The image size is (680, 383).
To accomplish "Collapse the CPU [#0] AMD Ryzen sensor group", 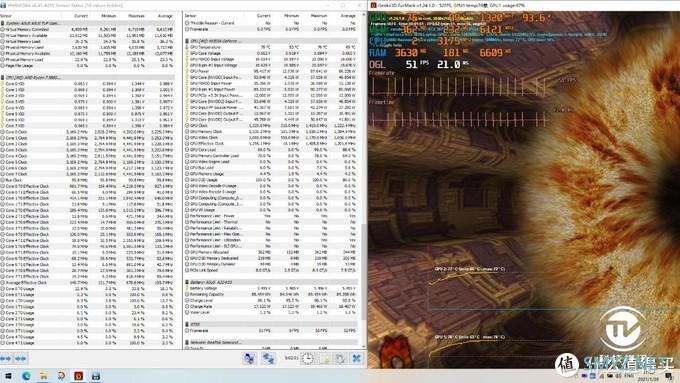I will pos(88,77).
